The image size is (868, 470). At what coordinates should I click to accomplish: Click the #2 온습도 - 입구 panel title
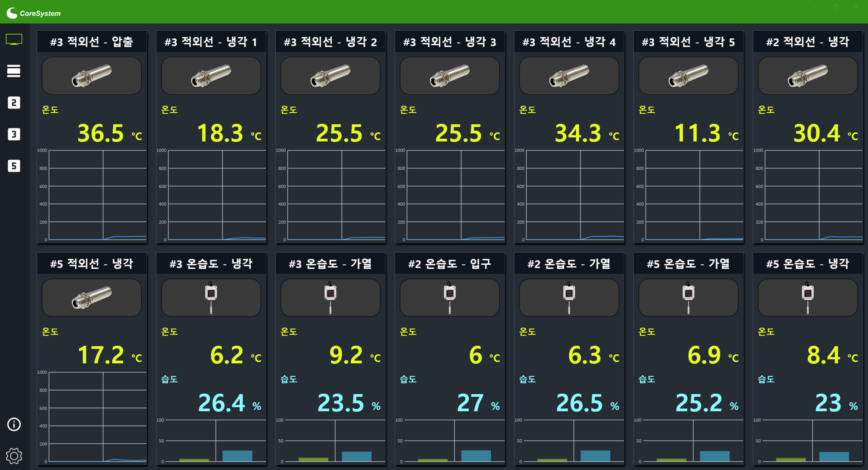coord(450,263)
